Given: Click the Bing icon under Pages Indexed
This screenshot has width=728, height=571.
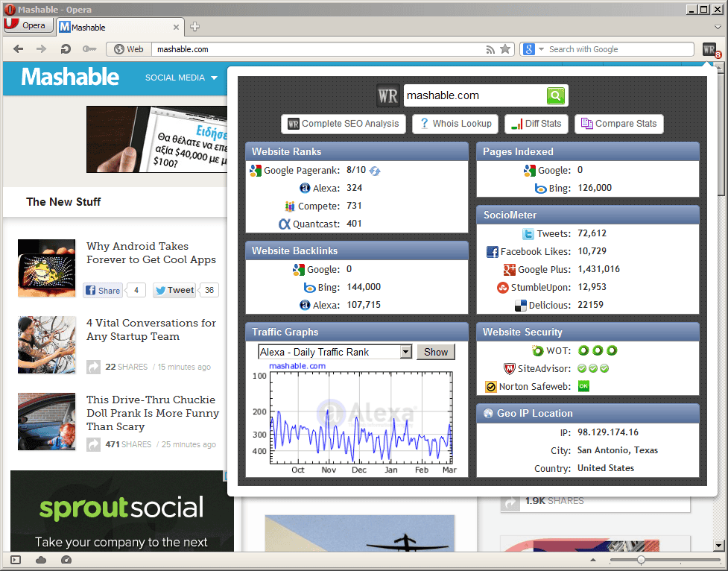Looking at the screenshot, I should click(540, 189).
